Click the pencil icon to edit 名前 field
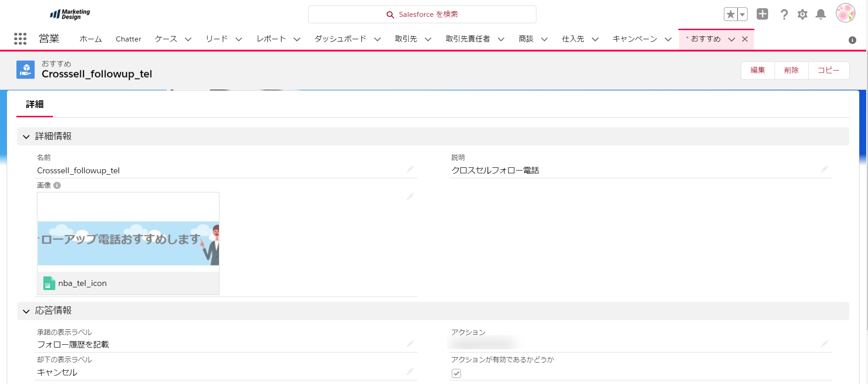The image size is (868, 384). pos(410,169)
